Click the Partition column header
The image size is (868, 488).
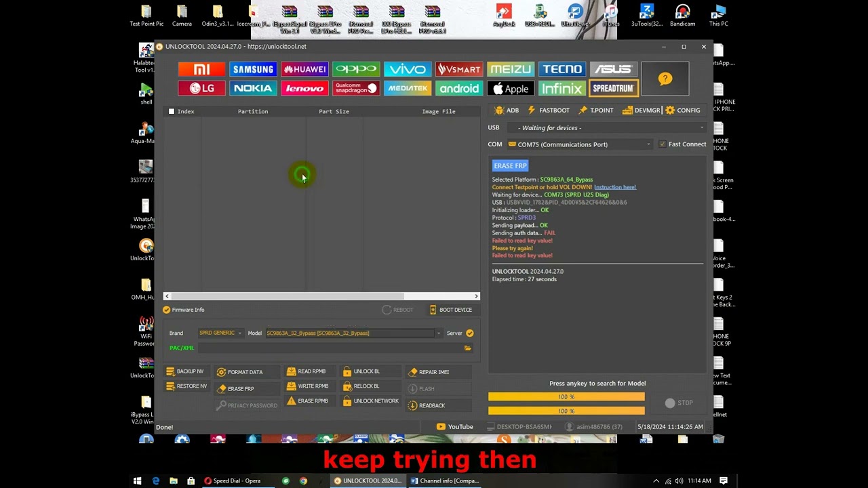pyautogui.click(x=253, y=111)
